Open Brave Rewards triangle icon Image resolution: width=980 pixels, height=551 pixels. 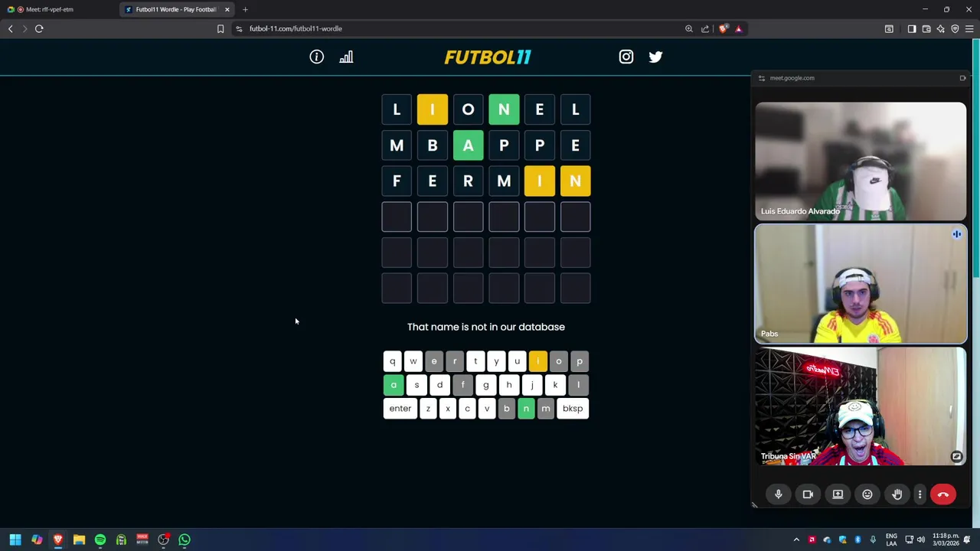pos(739,28)
